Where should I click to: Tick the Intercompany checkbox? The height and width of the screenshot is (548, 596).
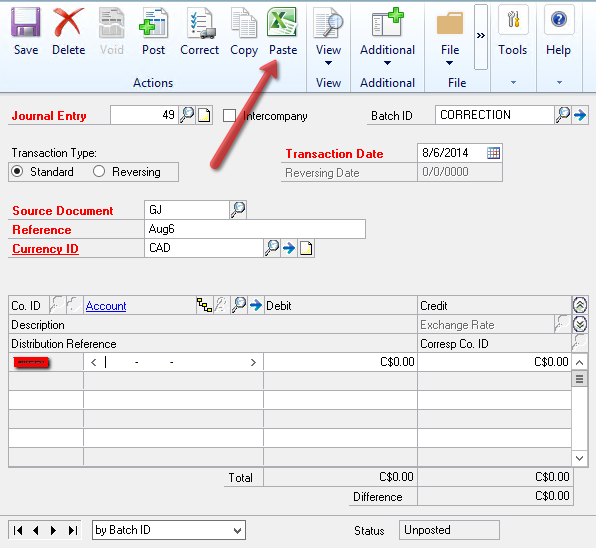229,116
